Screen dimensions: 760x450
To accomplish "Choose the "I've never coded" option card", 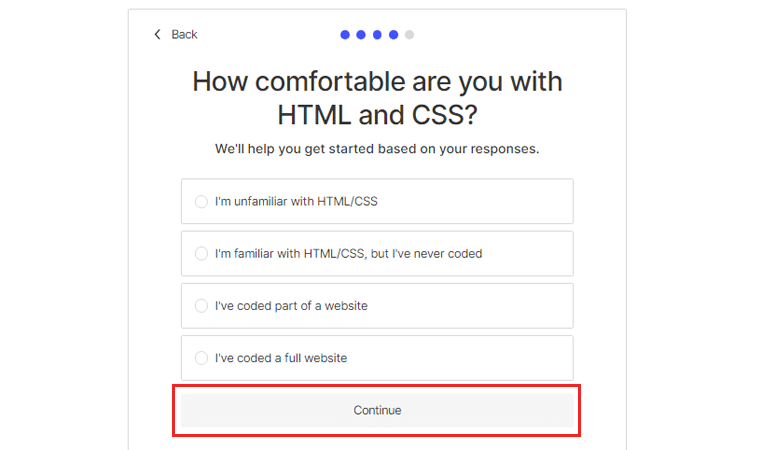I will pyautogui.click(x=377, y=254).
